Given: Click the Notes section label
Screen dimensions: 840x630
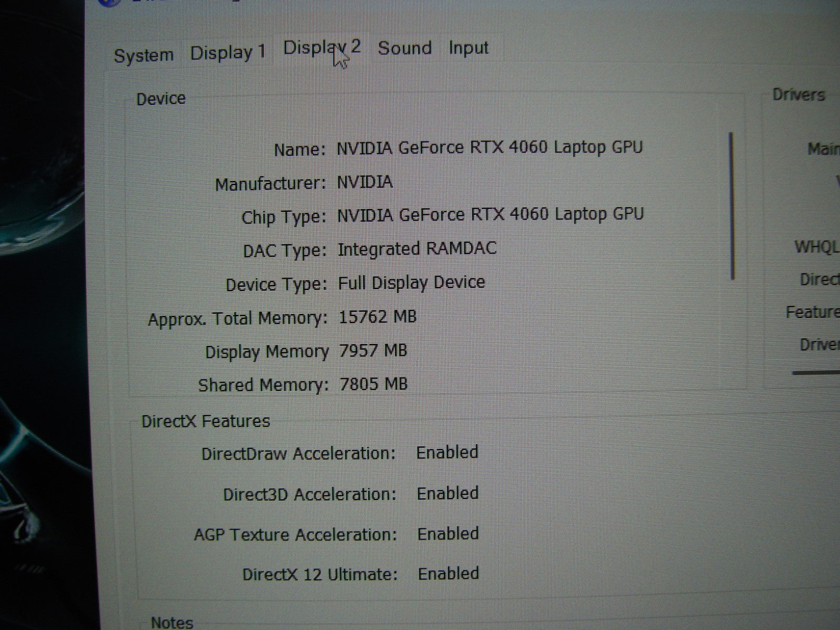Looking at the screenshot, I should (172, 623).
